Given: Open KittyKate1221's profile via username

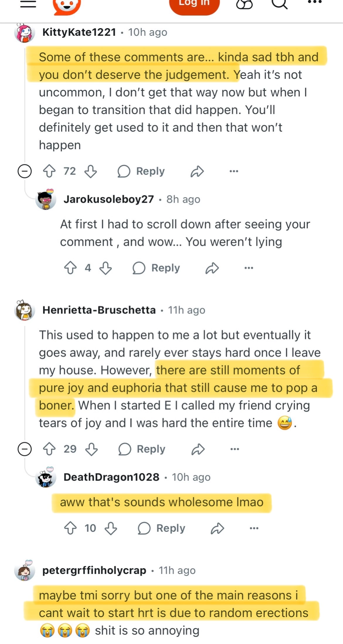Looking at the screenshot, I should point(79,32).
